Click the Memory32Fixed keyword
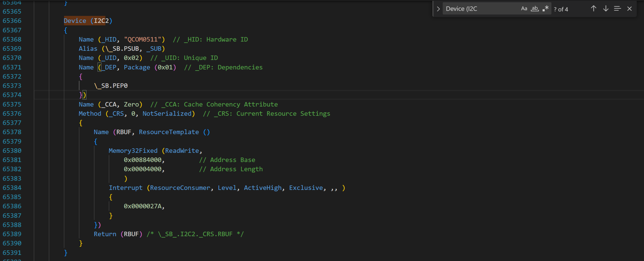 (133, 151)
